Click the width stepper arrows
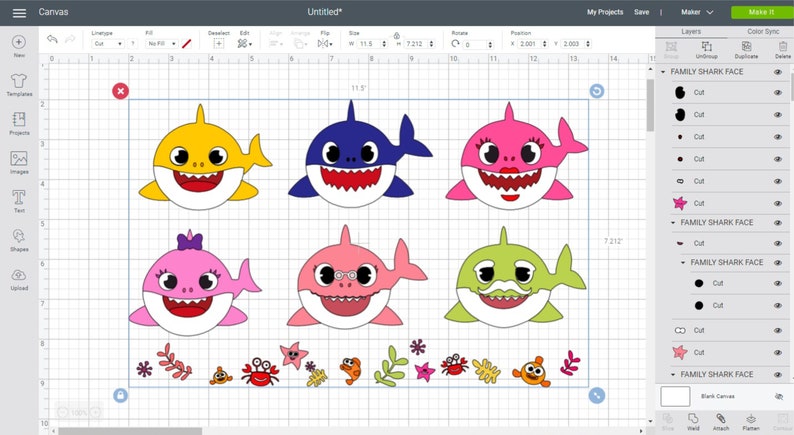Screen dimensions: 794x435 [x=384, y=44]
